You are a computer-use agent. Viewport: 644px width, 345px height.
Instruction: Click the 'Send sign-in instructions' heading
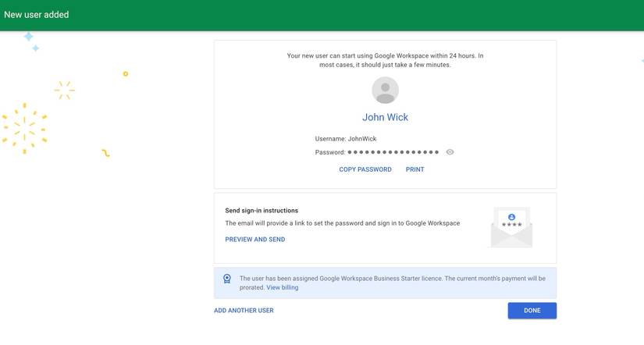coord(262,211)
